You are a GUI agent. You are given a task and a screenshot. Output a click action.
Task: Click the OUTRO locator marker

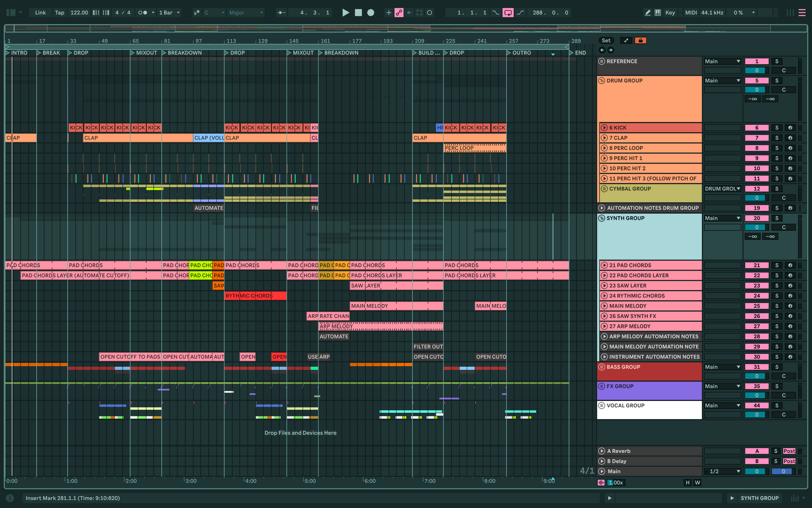(x=519, y=53)
